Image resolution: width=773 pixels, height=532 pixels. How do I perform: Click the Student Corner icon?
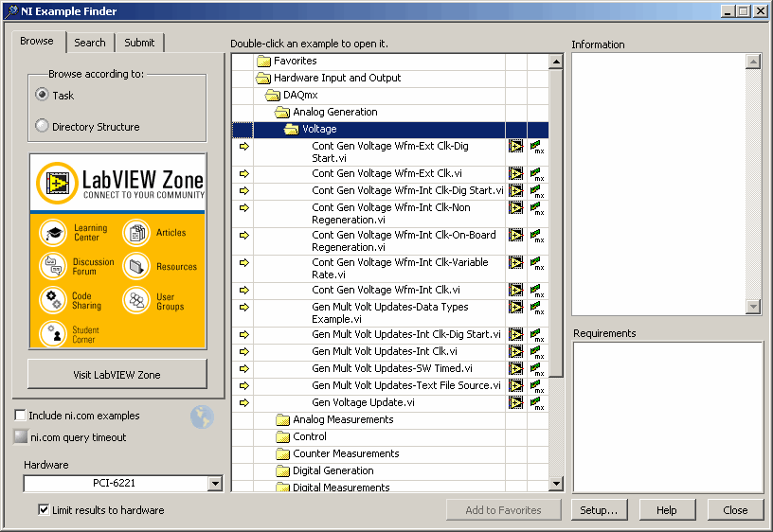[x=53, y=333]
